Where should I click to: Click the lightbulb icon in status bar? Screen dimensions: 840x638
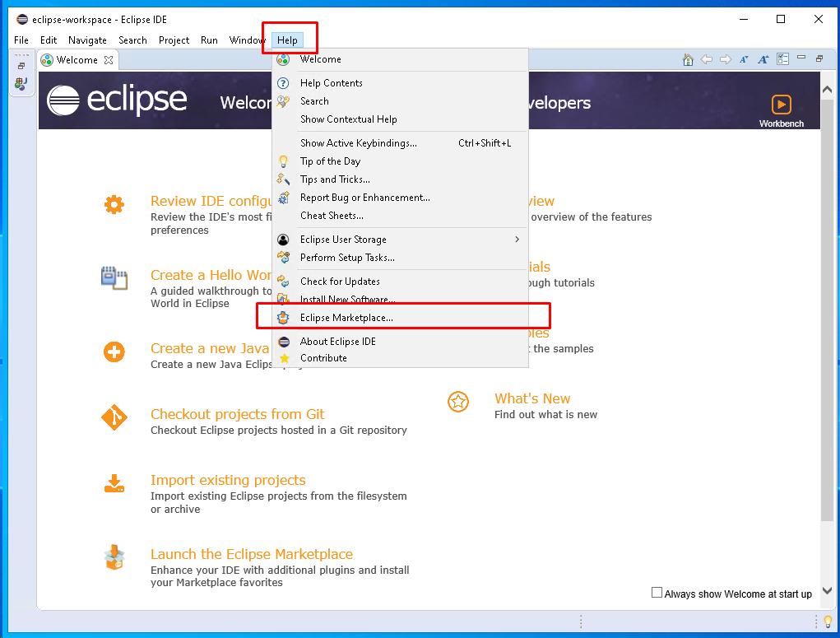point(828,622)
